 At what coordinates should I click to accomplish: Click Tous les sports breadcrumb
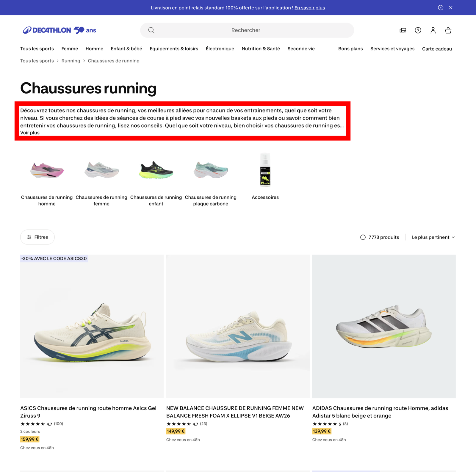tap(37, 61)
